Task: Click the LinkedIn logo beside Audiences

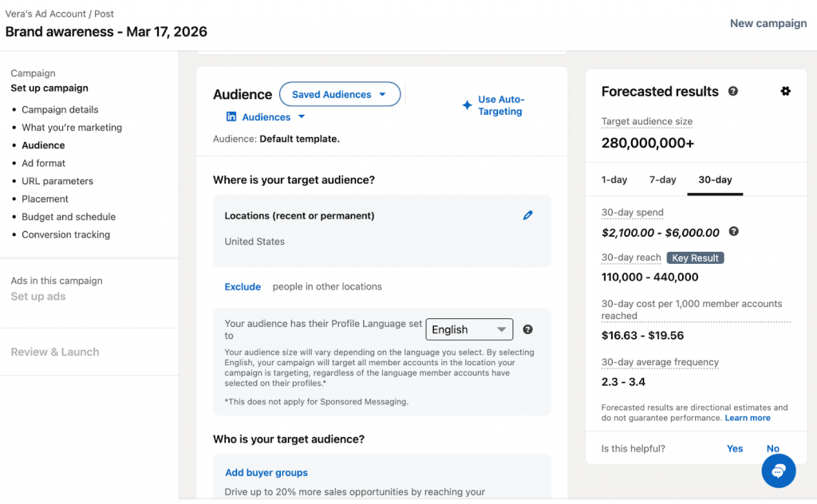Action: click(x=231, y=116)
